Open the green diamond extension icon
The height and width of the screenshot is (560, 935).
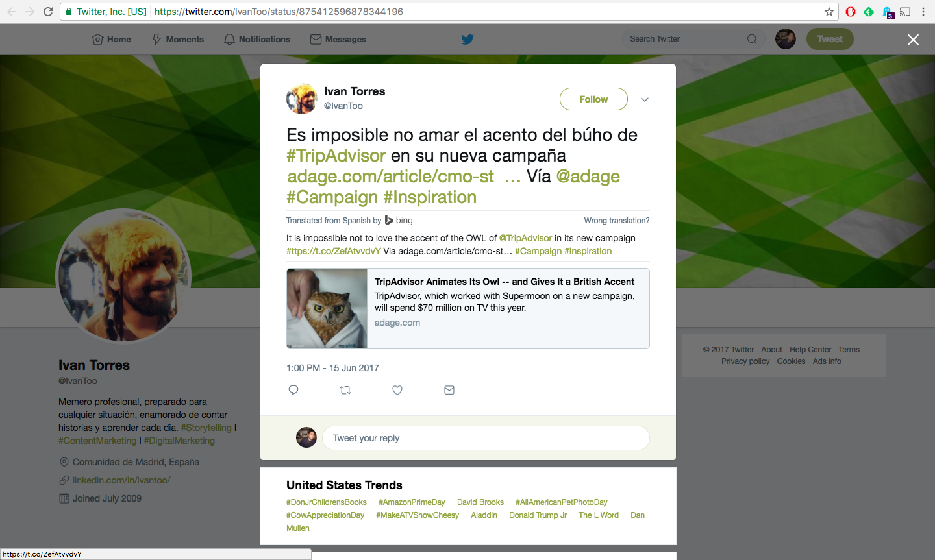pyautogui.click(x=869, y=12)
